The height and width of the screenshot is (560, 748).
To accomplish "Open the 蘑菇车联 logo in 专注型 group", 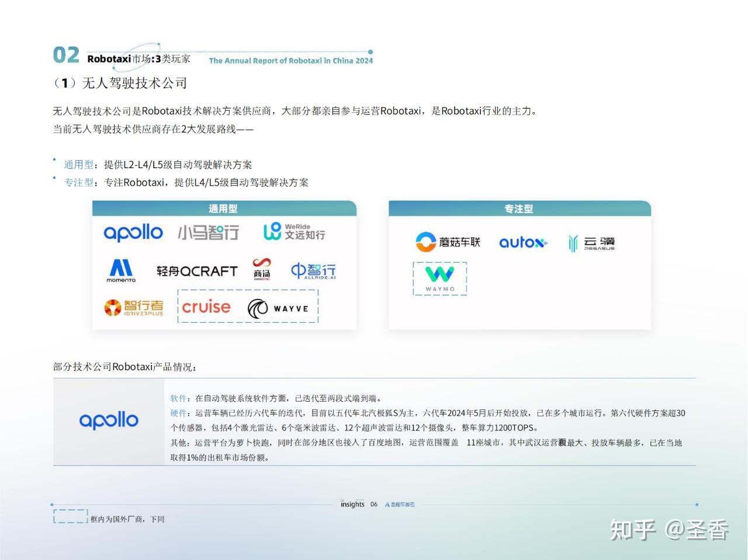I will click(x=449, y=242).
